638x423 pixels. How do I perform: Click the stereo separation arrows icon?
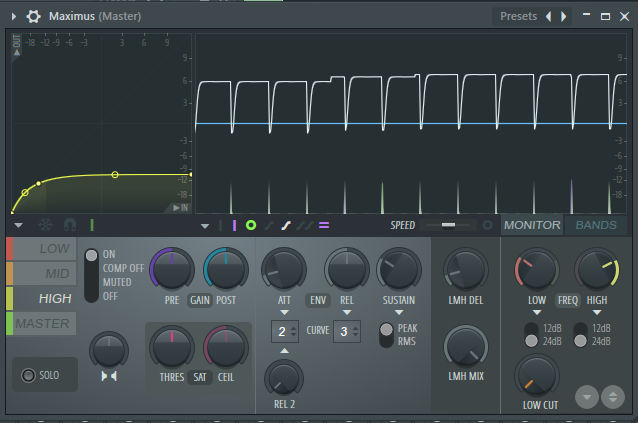click(x=109, y=376)
